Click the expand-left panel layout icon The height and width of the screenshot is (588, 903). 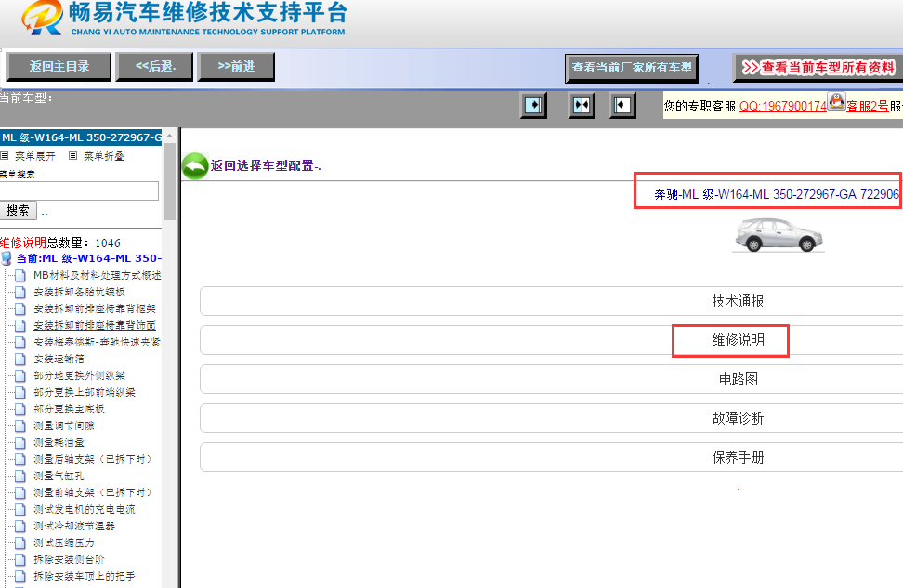(x=622, y=105)
